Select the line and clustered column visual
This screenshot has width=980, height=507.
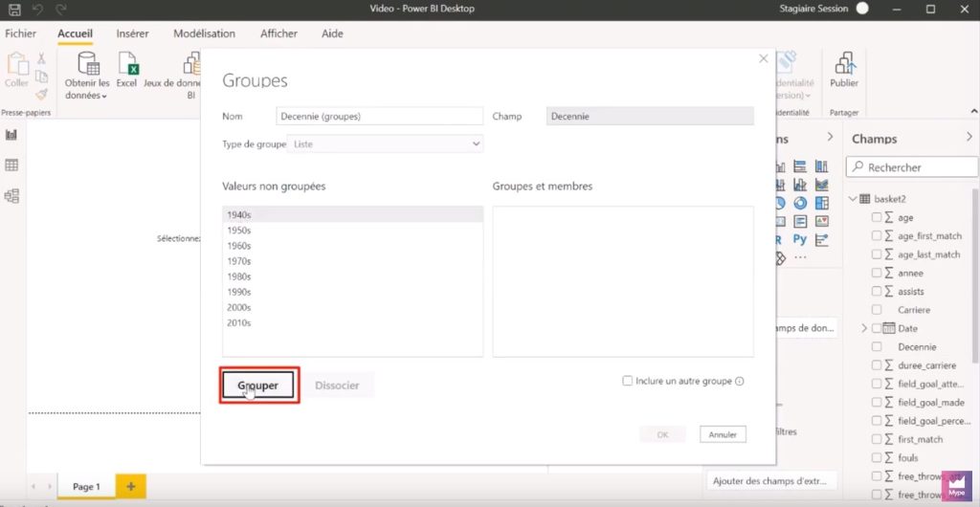pos(801,185)
